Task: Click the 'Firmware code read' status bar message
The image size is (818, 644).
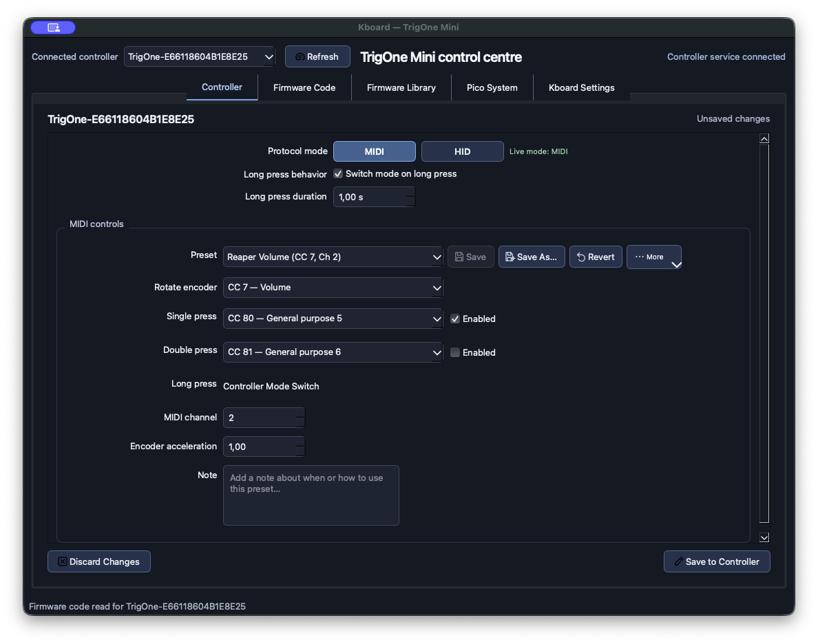Action: [137, 606]
